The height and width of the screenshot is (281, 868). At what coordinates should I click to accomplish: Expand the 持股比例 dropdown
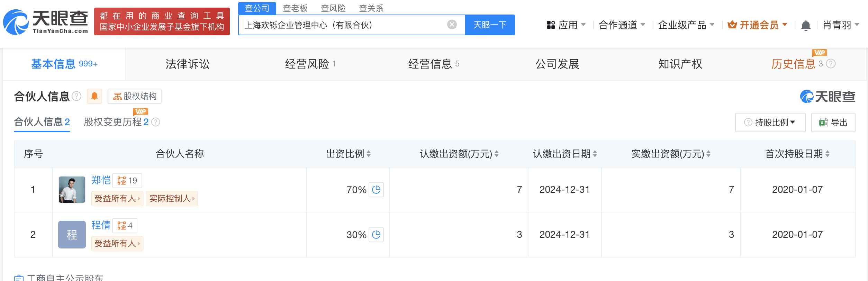(770, 123)
